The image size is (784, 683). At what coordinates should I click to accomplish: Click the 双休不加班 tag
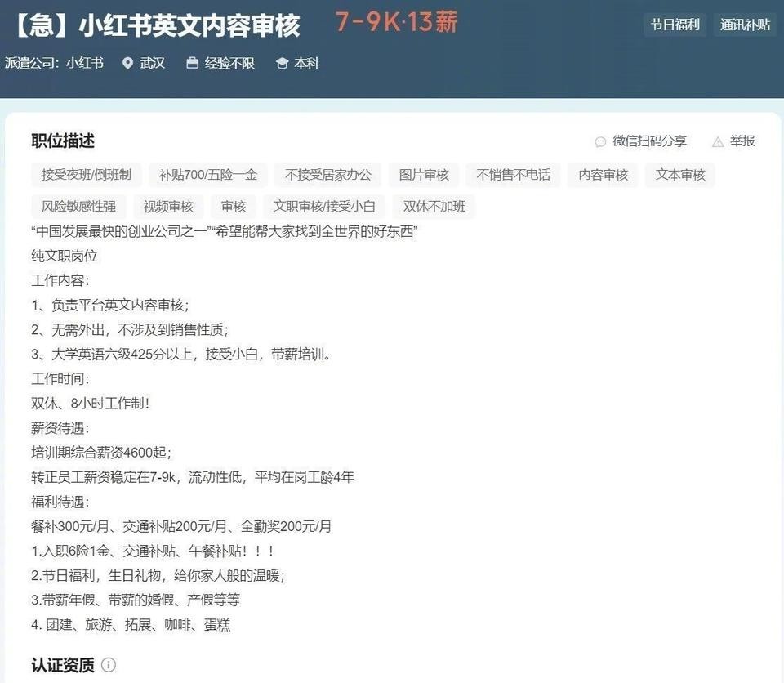[434, 206]
